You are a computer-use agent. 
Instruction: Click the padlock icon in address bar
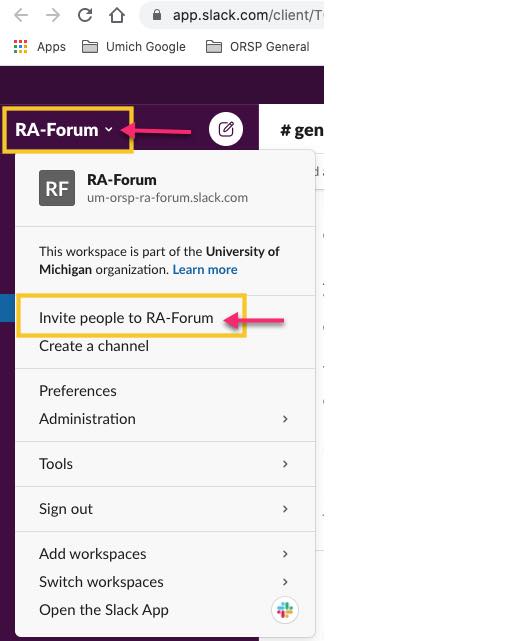pyautogui.click(x=157, y=16)
